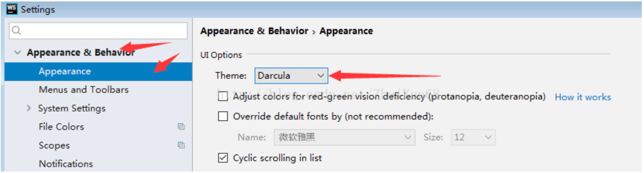Click the WebStorm logo icon in title bar
Viewport: 644px width, 173px height.
[12, 9]
